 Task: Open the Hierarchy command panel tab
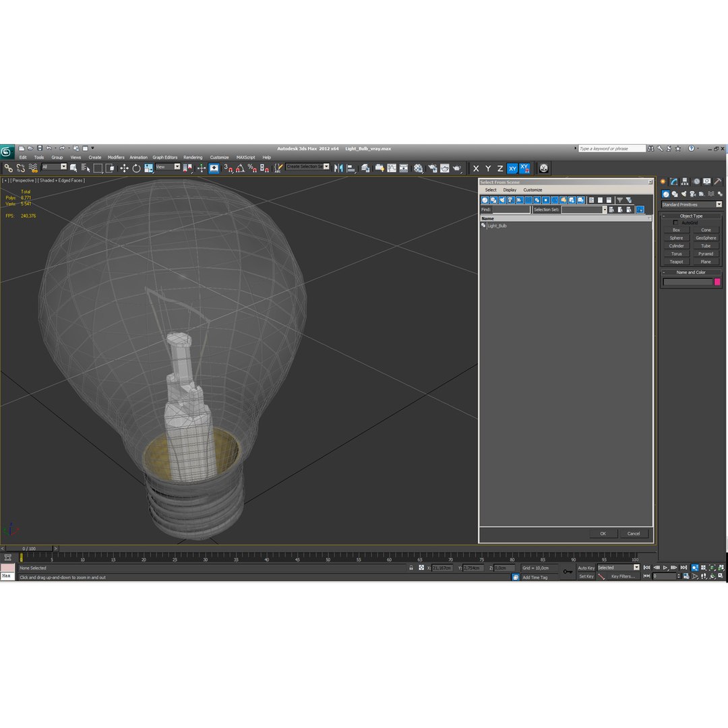(685, 181)
